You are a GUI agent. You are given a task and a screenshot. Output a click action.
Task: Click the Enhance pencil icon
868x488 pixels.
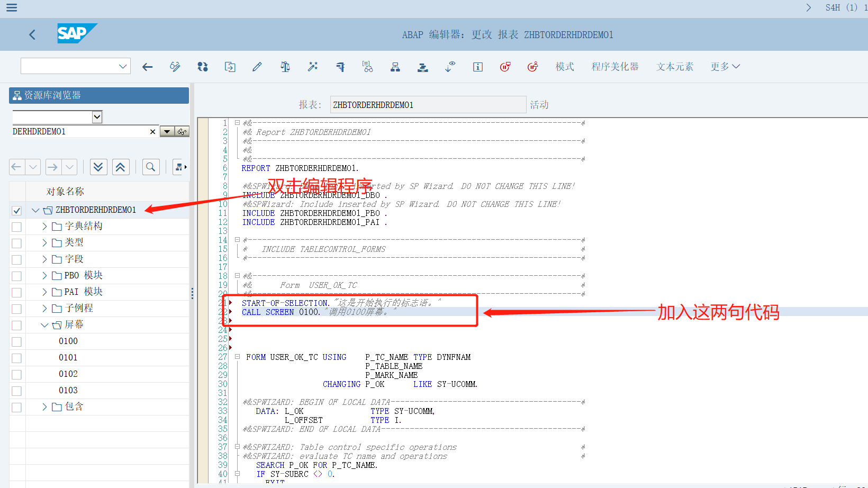tap(257, 67)
